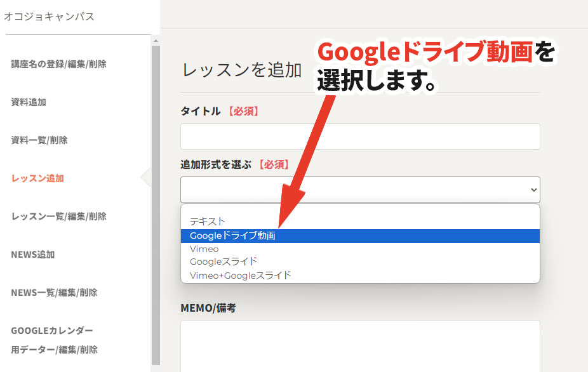588x372 pixels.
Task: Open NEWS一覧/編集/削除 sidebar page
Action: tap(54, 293)
